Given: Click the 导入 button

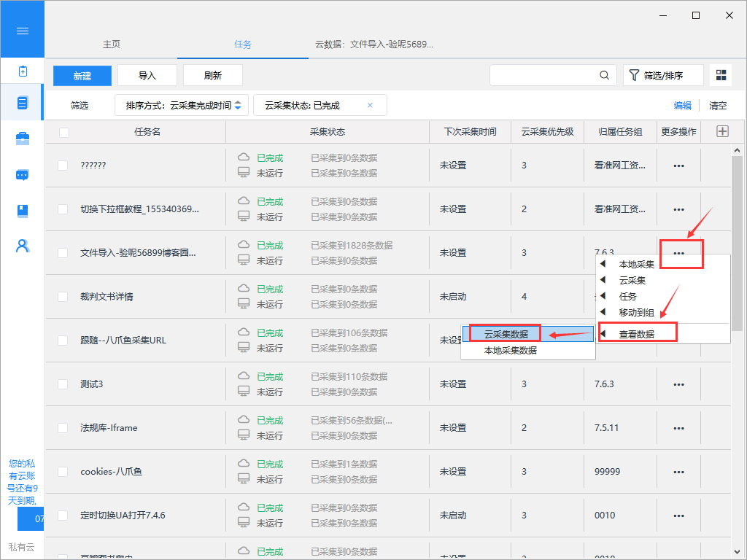Looking at the screenshot, I should (147, 75).
